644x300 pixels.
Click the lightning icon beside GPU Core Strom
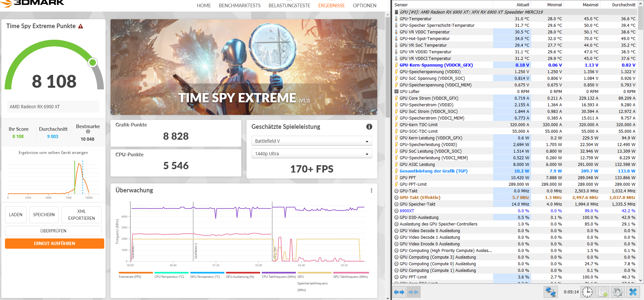pyautogui.click(x=396, y=98)
